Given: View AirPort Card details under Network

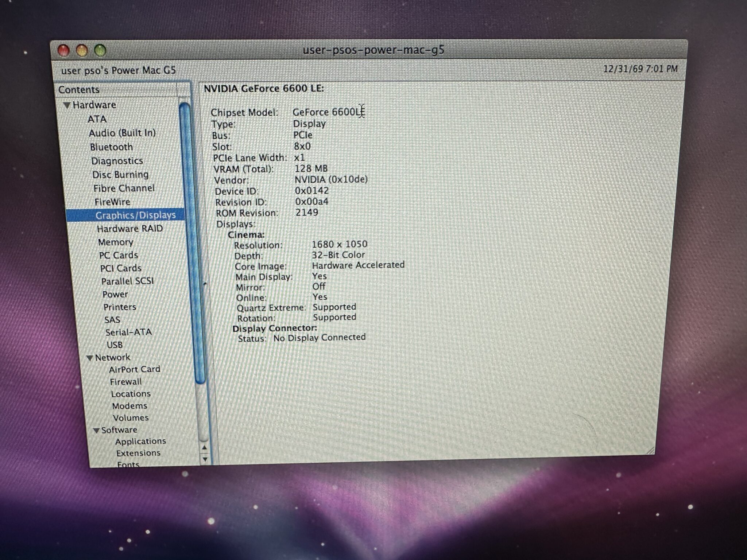Looking at the screenshot, I should 135,369.
